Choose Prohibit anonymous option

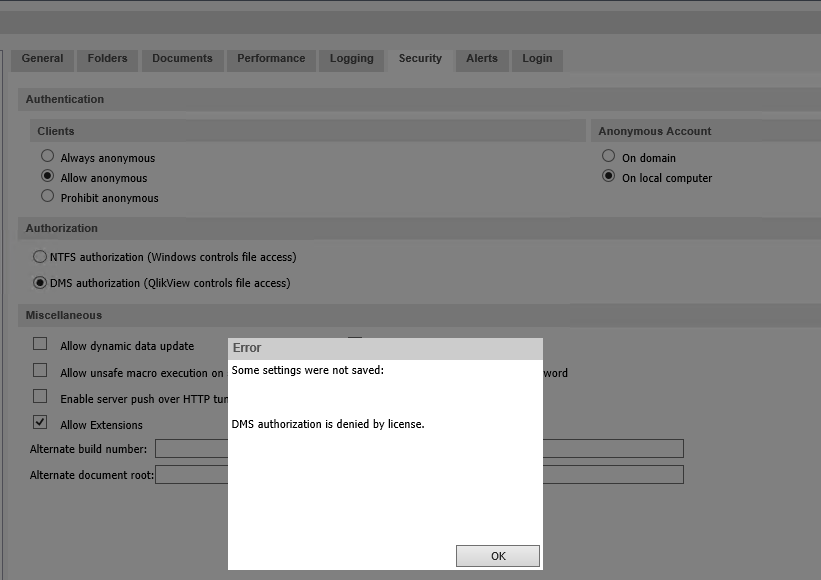(x=48, y=196)
